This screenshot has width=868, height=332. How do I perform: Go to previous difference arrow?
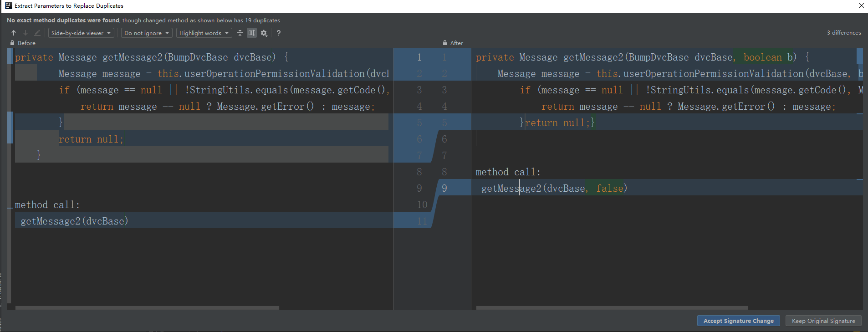point(14,33)
